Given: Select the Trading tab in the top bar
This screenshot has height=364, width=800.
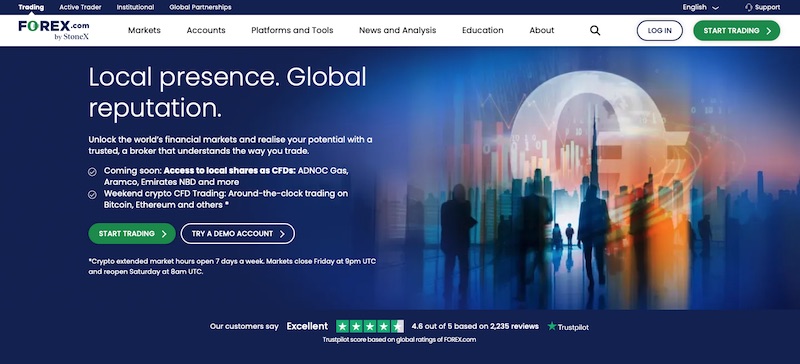Looking at the screenshot, I should [x=31, y=7].
